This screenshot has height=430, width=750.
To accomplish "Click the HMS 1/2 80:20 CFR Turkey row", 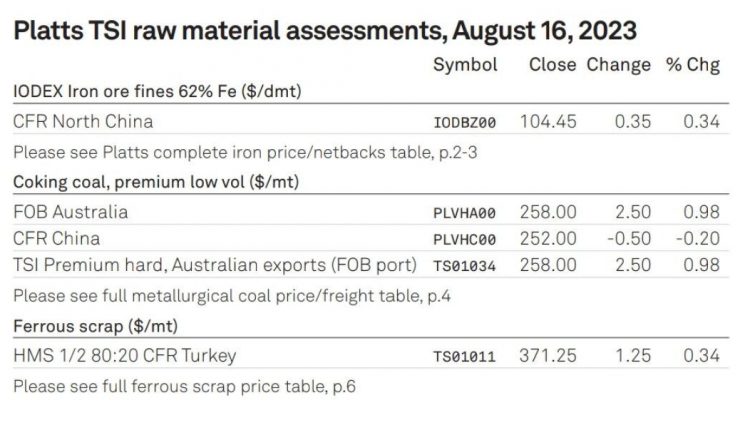I will [125, 356].
